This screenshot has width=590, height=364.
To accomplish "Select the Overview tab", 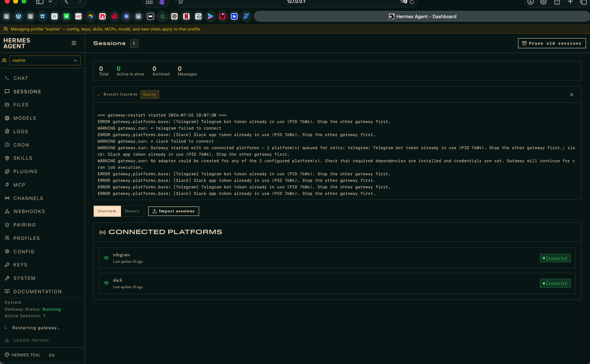I will coord(107,211).
